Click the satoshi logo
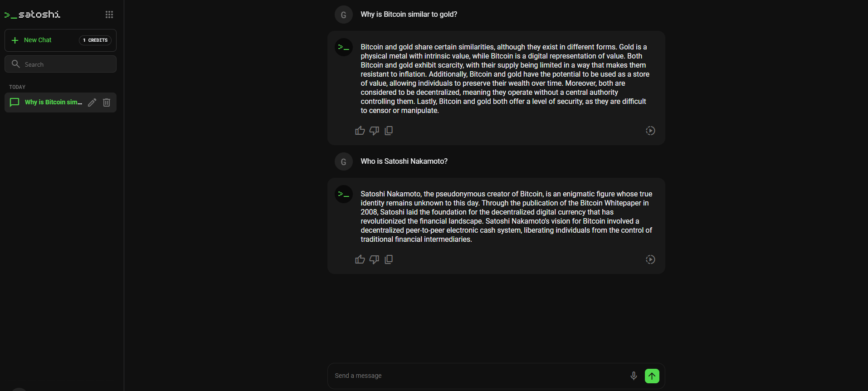The width and height of the screenshot is (868, 391). pos(33,15)
